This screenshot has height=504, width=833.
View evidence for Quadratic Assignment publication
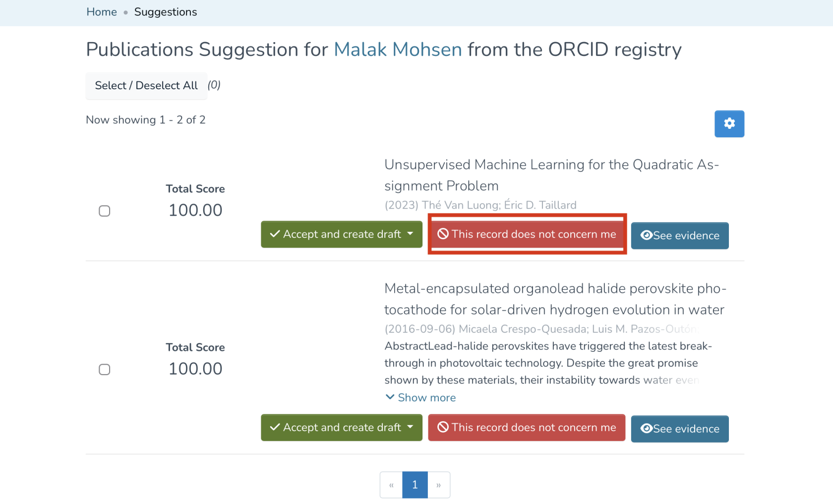pyautogui.click(x=679, y=235)
